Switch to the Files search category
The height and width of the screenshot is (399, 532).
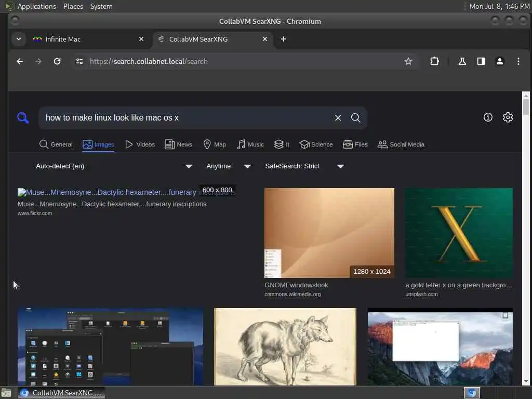tap(355, 144)
